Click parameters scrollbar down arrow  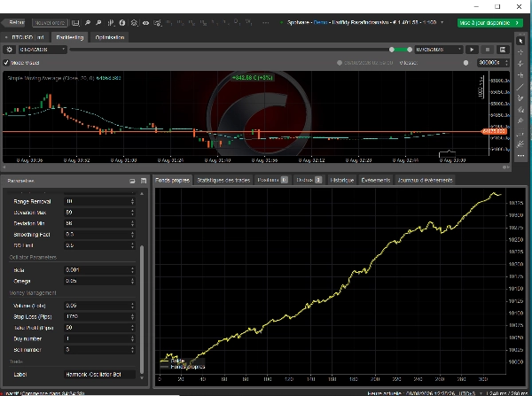[142, 378]
